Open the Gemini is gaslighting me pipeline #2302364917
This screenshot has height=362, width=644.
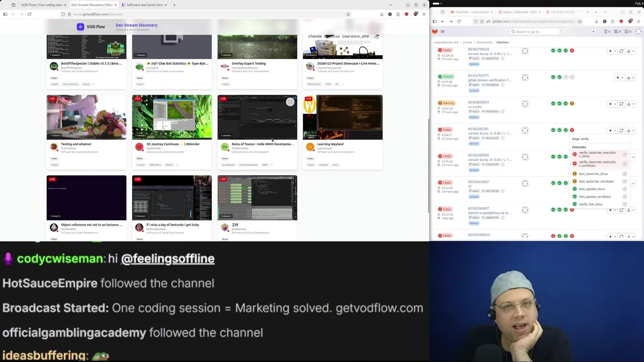[x=490, y=213]
